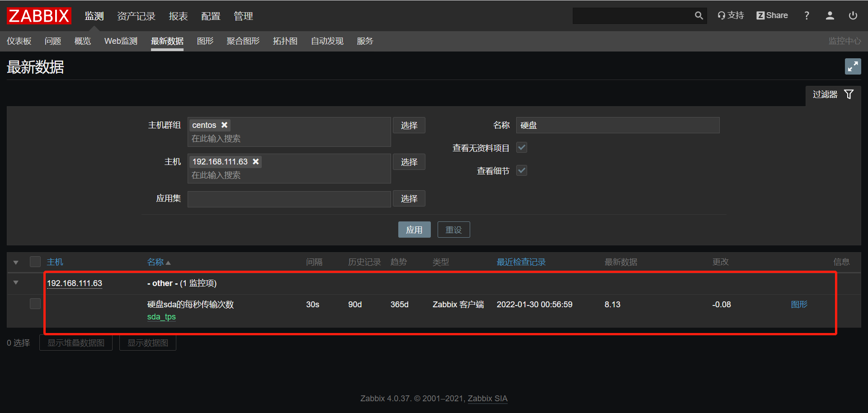Check the 硬盘sda的每秒传输次数 row checkbox
Image resolution: width=868 pixels, height=413 pixels.
click(35, 304)
